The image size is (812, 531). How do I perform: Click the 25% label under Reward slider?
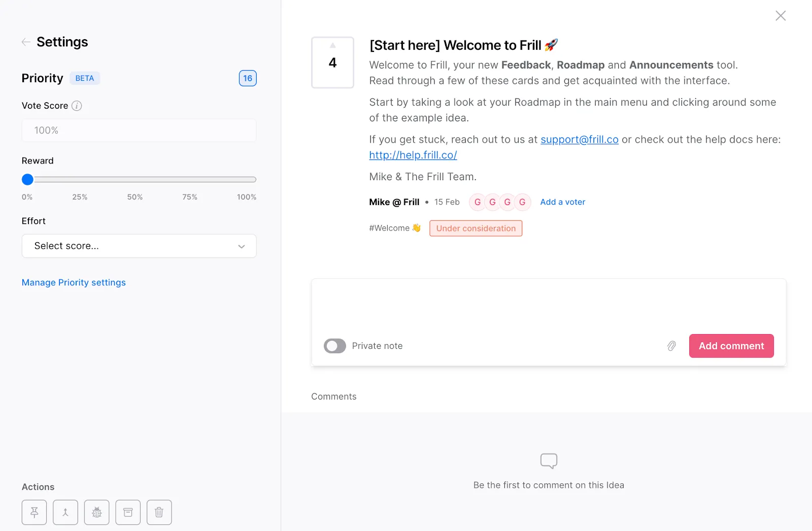pos(80,197)
